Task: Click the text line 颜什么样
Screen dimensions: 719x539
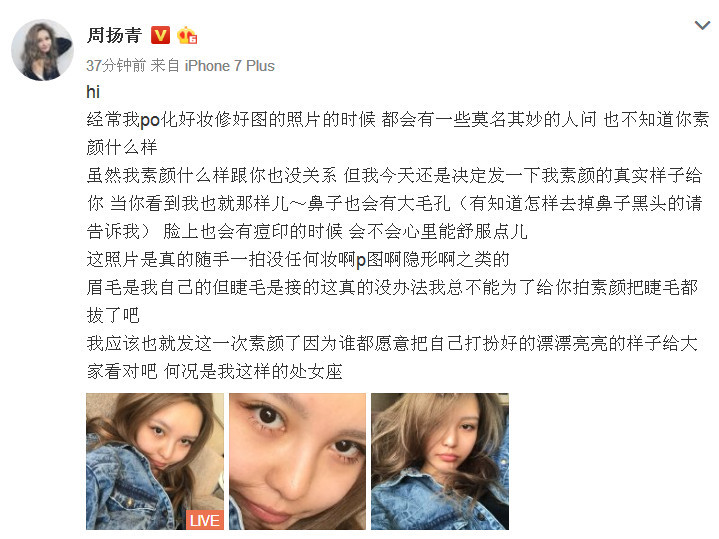Action: point(122,147)
